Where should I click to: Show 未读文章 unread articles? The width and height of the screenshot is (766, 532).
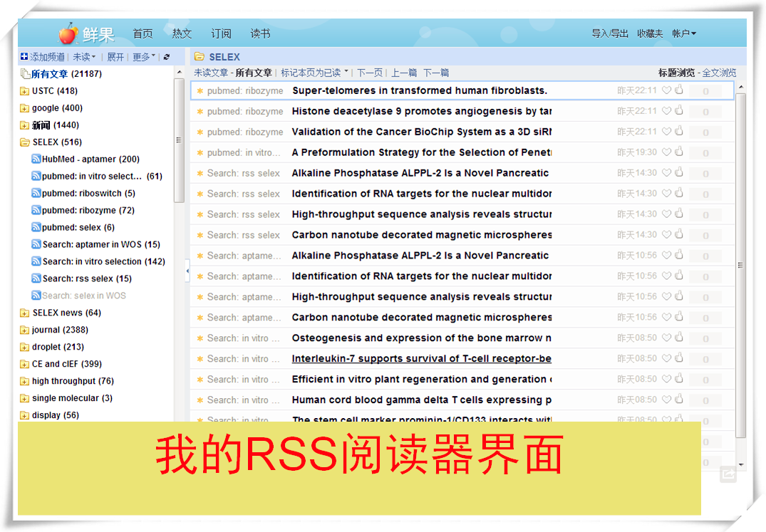(x=211, y=73)
